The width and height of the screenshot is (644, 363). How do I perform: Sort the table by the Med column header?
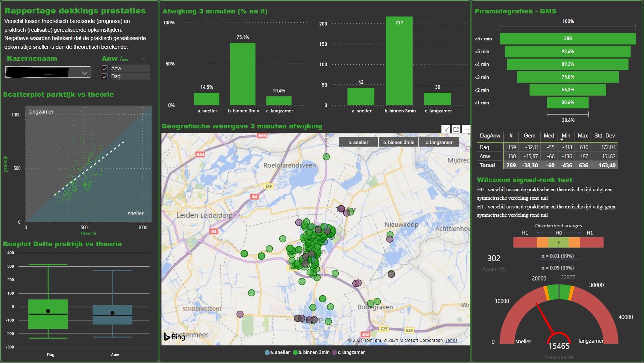coord(549,136)
